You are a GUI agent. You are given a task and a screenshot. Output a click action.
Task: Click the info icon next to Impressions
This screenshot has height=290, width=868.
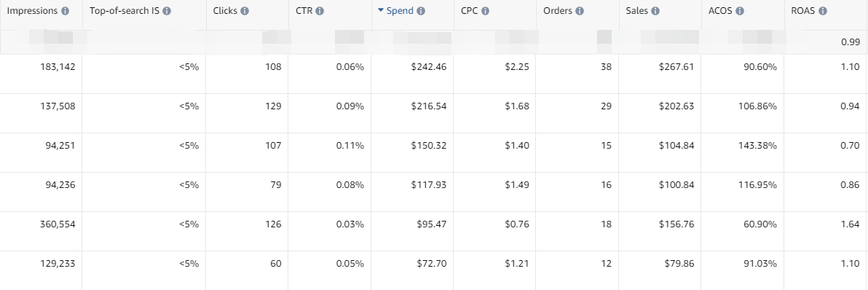click(x=66, y=11)
